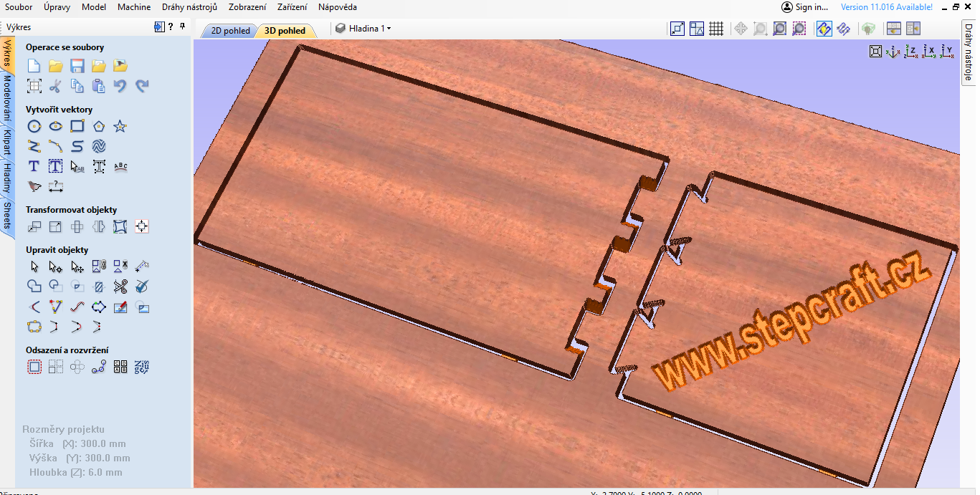Select the Draw Polygon tool
Screen dimensions: 980x495
99,127
